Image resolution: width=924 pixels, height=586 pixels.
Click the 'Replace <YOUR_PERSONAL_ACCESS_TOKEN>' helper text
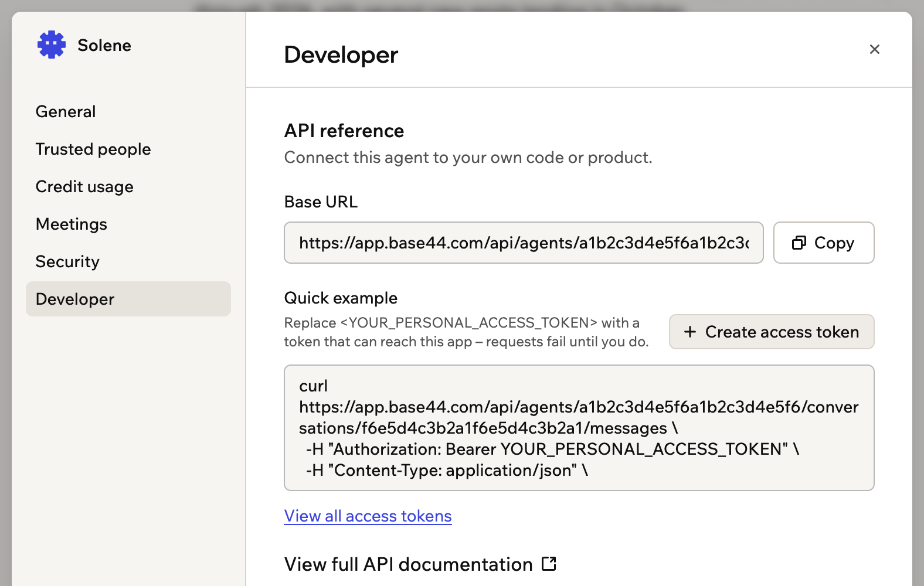[466, 332]
